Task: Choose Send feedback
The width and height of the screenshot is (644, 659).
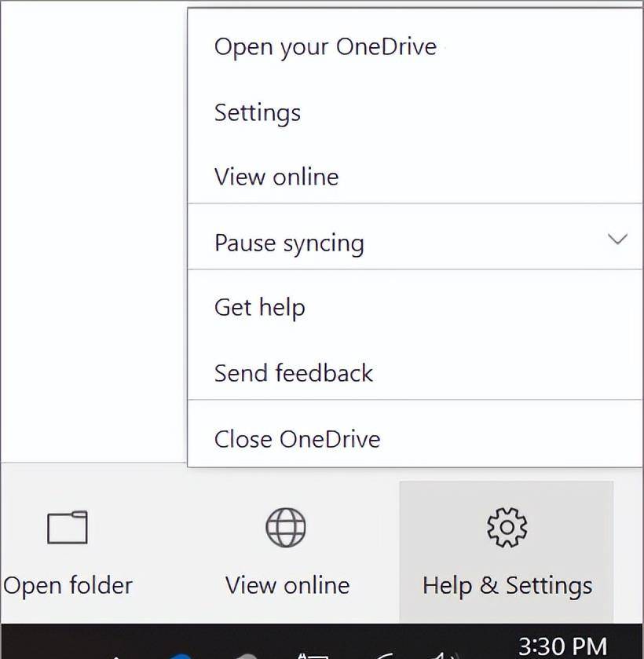Action: pyautogui.click(x=294, y=373)
